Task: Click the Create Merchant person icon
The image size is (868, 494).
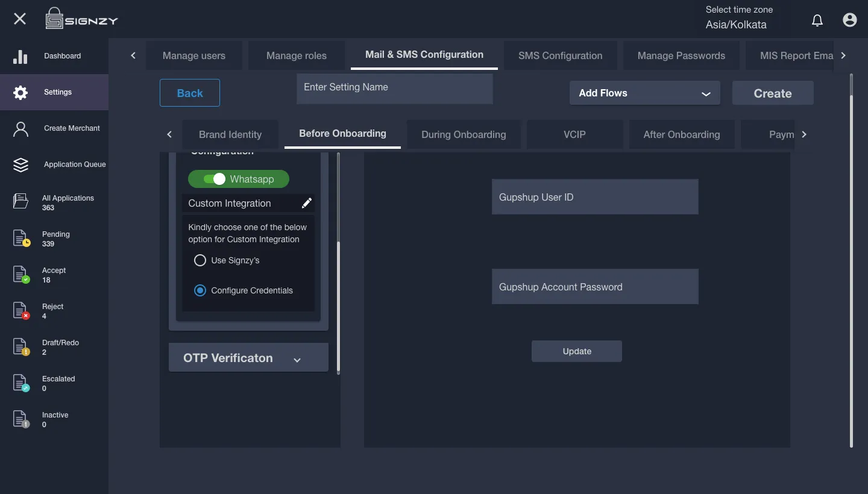Action: (x=20, y=129)
